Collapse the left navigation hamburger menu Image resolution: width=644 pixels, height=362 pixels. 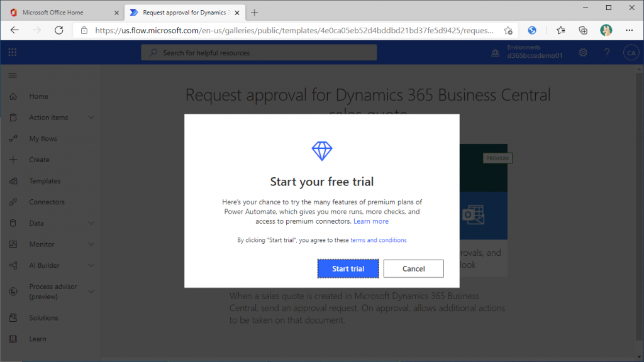(x=13, y=75)
